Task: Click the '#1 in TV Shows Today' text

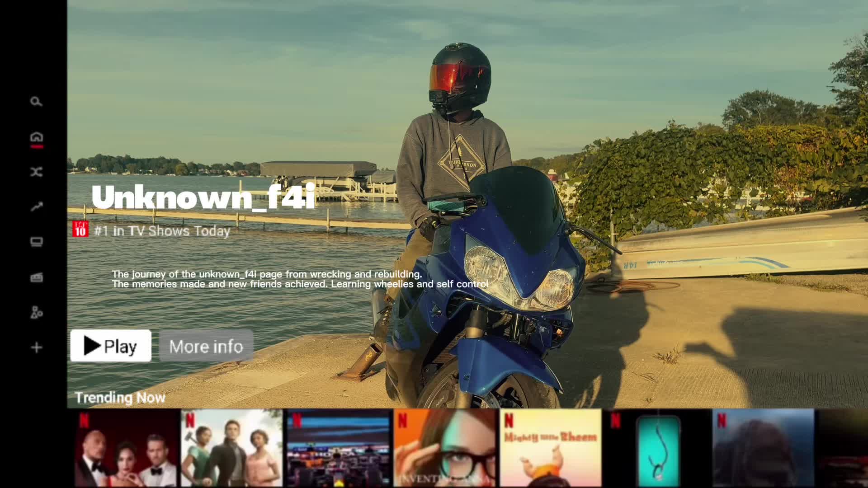Action: (x=162, y=231)
